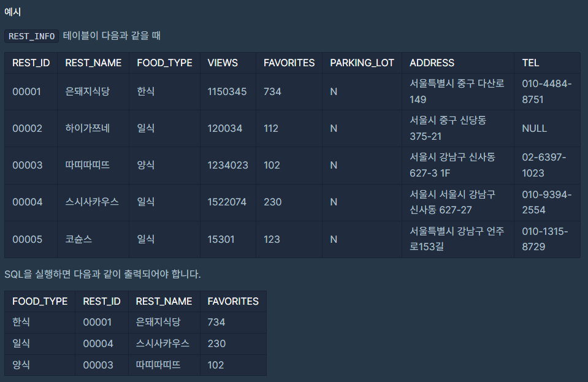Click the sentence SQL을 실행하면 다음과 같이 출력되어야 합니다

pos(102,274)
